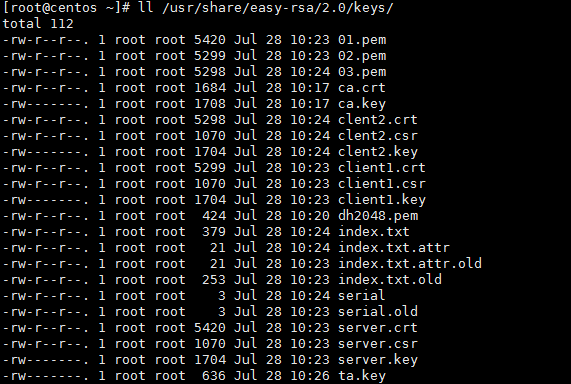The width and height of the screenshot is (571, 384).
Task: Click the 'total 112' line
Action: click(x=38, y=24)
